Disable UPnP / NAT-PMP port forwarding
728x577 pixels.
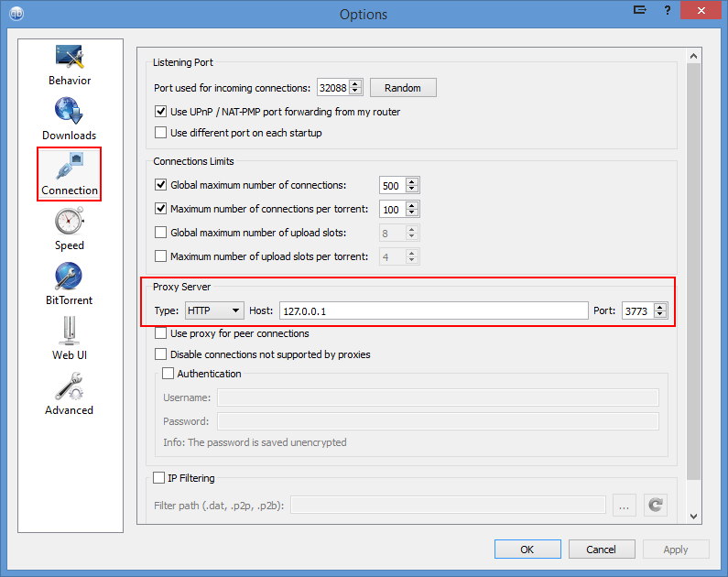161,112
